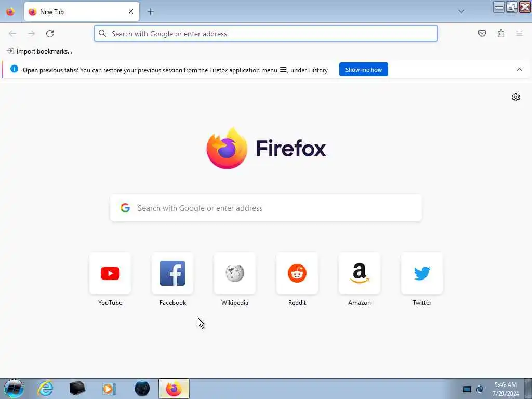This screenshot has width=532, height=399.
Task: Click the Google G icon in the search box
Action: 125,208
